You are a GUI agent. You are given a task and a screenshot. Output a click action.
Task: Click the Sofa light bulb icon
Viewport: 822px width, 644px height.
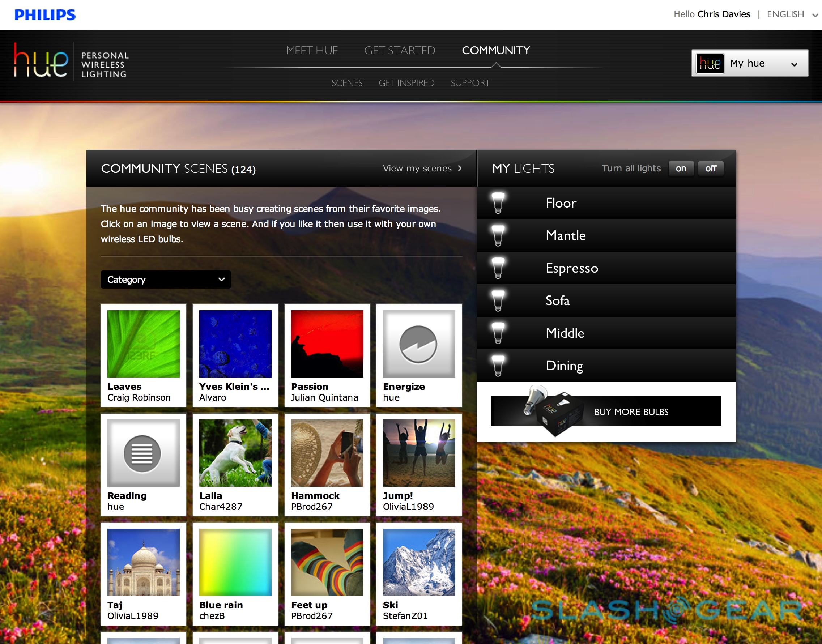(498, 300)
